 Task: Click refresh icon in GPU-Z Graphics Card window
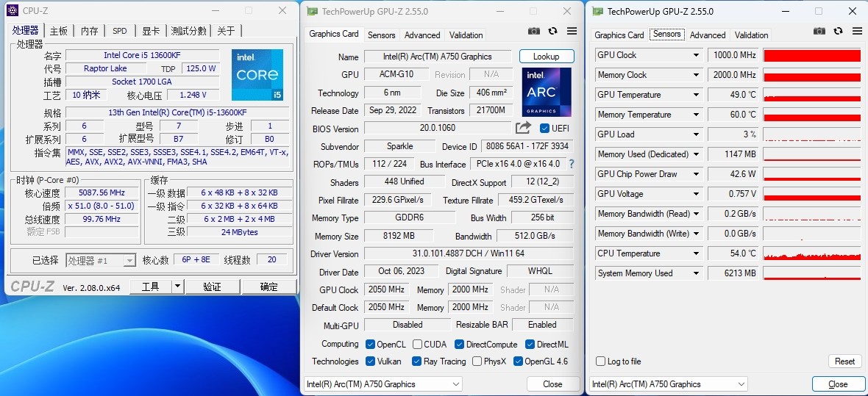(552, 32)
